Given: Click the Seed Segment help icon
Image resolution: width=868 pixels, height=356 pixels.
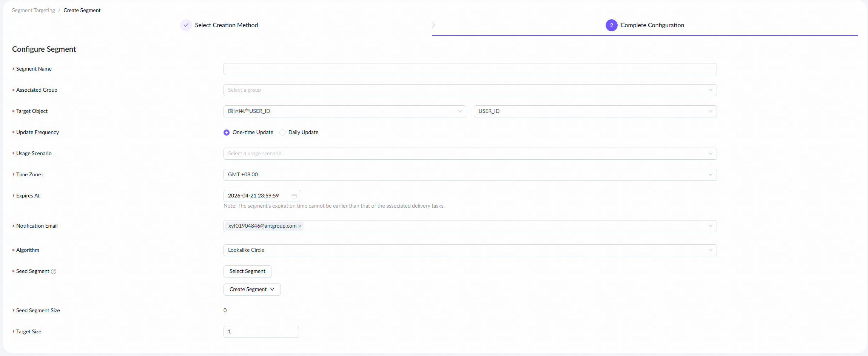Looking at the screenshot, I should (x=54, y=271).
